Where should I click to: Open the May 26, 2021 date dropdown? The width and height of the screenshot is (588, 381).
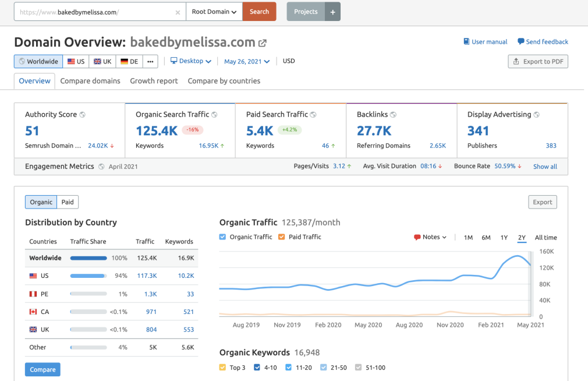247,62
